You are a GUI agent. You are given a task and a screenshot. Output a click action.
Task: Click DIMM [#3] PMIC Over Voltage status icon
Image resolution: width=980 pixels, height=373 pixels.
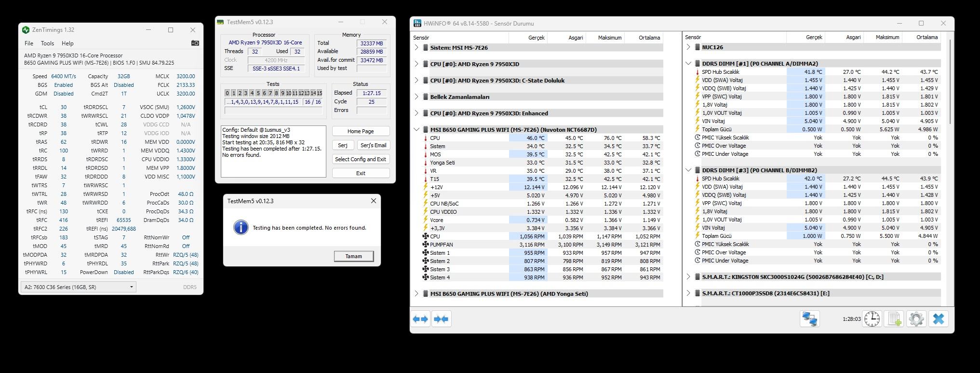pos(697,252)
